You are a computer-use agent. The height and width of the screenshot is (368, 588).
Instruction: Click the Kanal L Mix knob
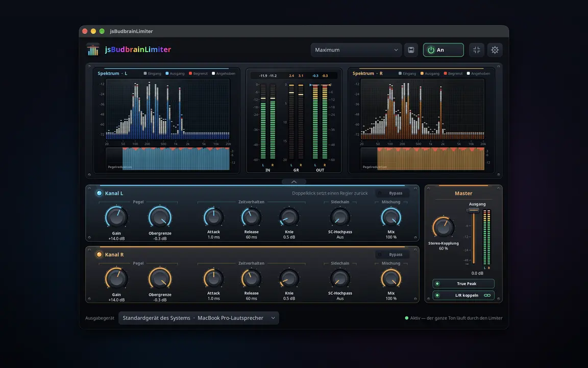[x=391, y=217]
